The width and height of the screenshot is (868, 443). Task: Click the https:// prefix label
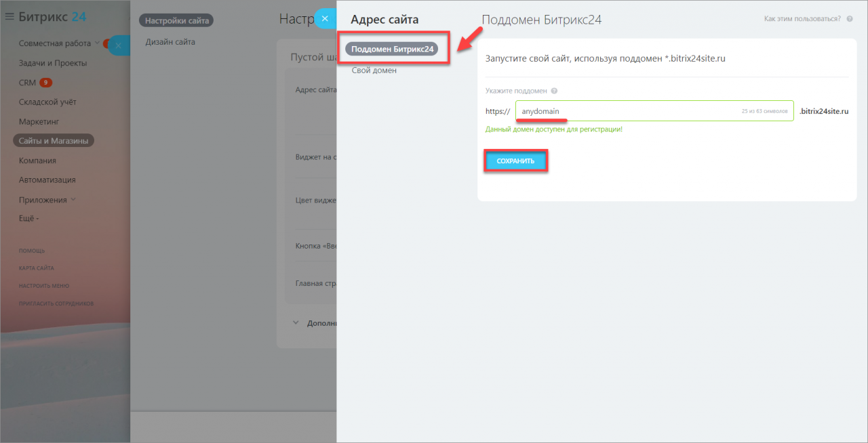click(498, 111)
